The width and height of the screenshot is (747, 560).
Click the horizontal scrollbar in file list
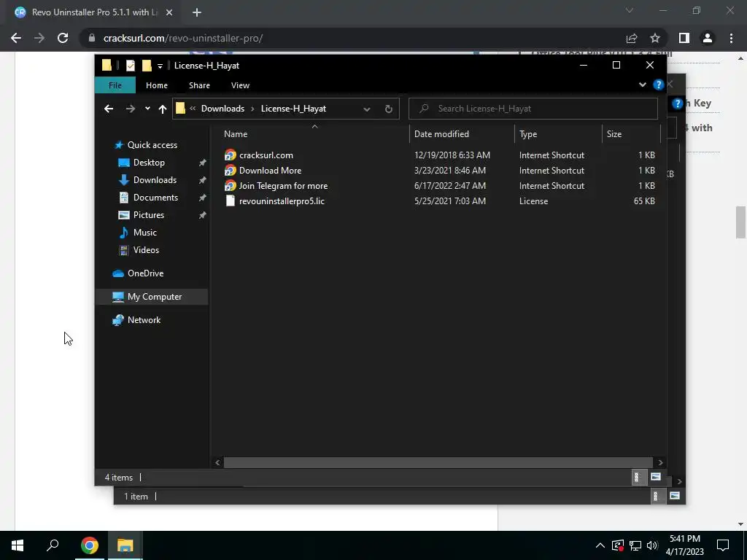[438, 462]
